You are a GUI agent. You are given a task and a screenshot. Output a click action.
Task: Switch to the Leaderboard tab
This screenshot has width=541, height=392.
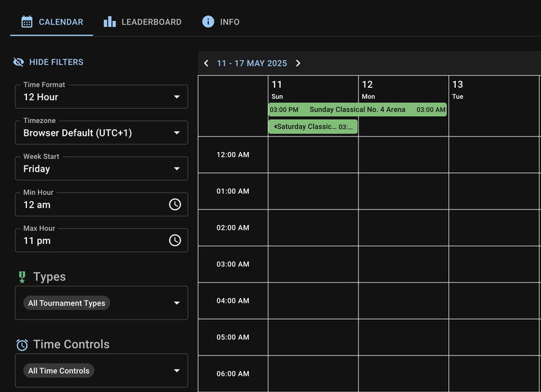pos(142,22)
